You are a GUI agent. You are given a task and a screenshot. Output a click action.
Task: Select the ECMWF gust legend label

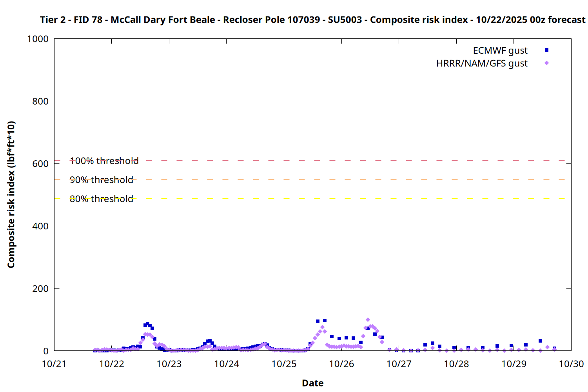500,51
